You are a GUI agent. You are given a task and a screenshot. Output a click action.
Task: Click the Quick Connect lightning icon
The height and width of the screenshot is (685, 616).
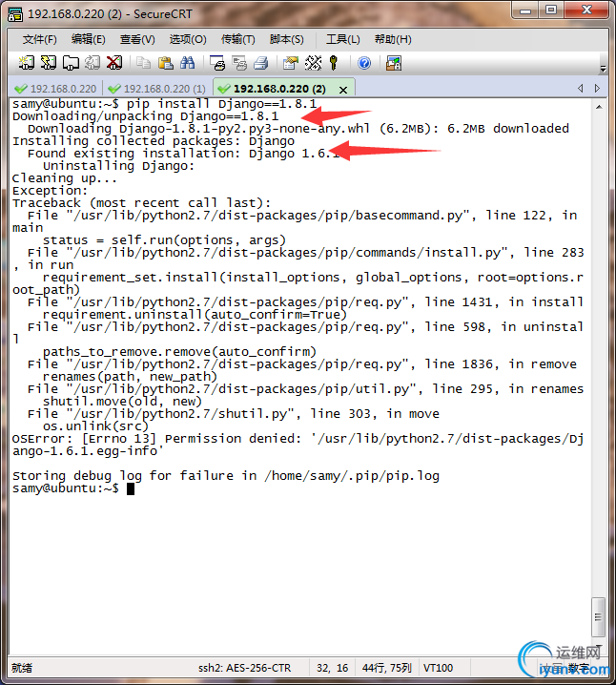48,63
